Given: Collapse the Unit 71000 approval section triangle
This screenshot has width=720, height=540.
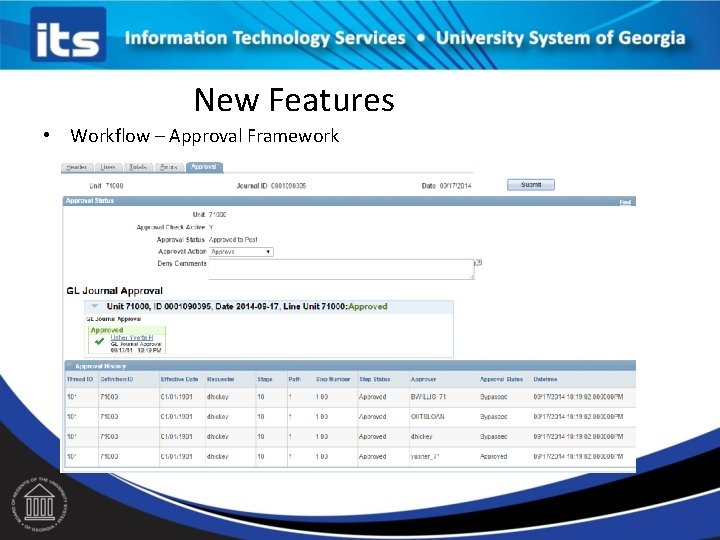Looking at the screenshot, I should click(95, 306).
